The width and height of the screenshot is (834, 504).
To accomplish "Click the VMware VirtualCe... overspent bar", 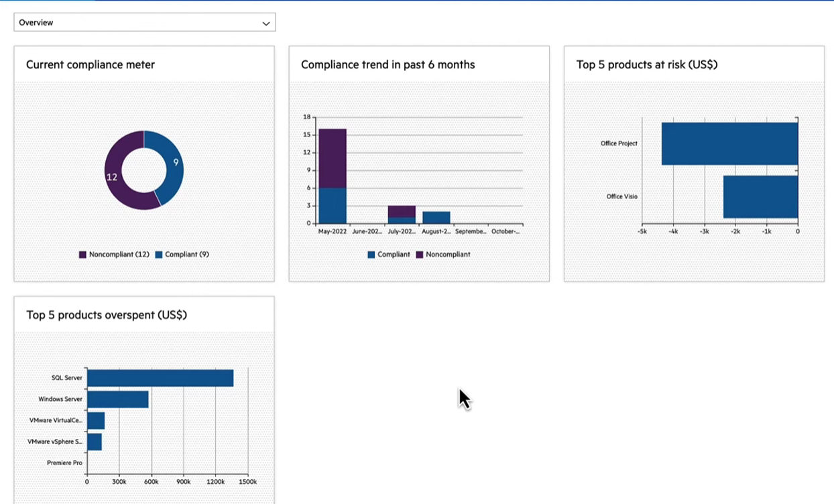I will [96, 421].
